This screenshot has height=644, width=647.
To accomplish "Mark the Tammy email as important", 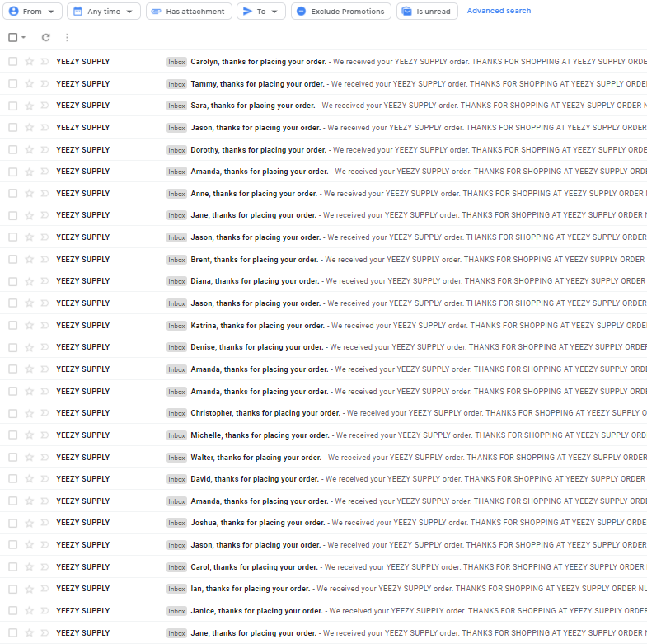I will (45, 84).
